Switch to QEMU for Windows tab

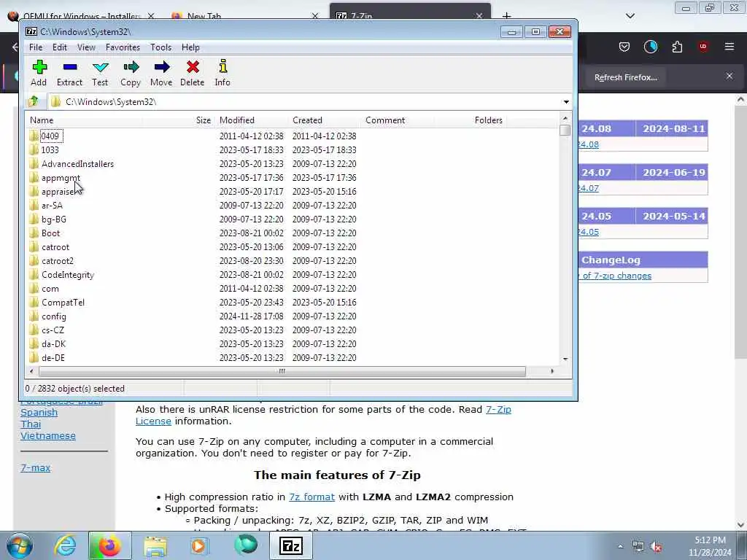point(81,15)
